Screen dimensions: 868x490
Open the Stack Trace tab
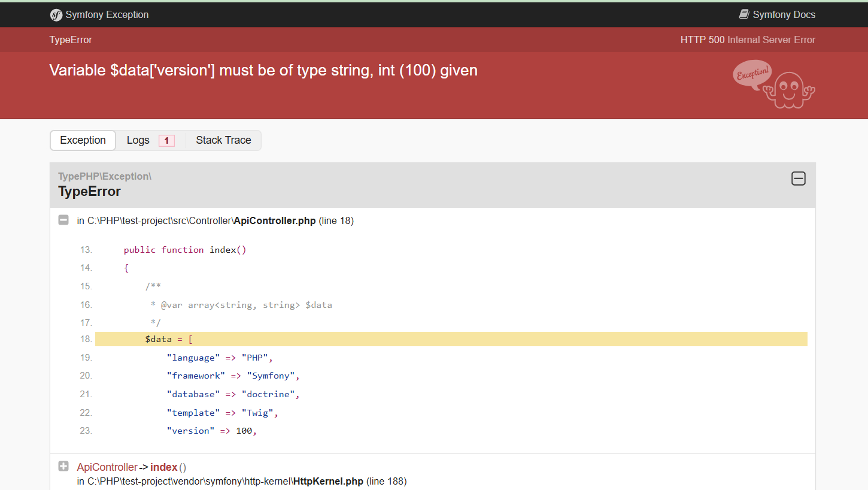point(223,140)
